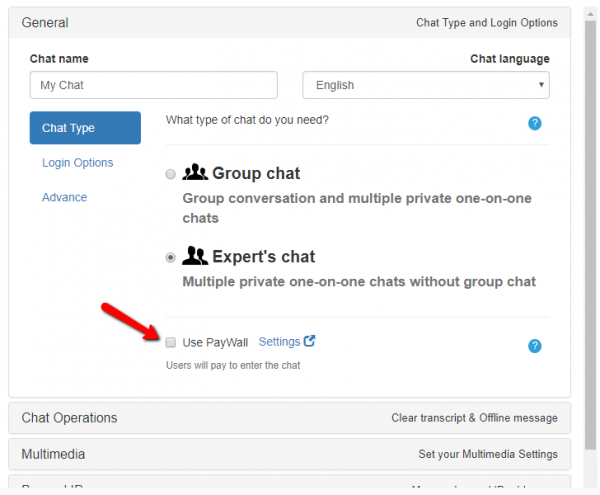This screenshot has width=600, height=495.
Task: Collapse the General section header
Action: (289, 22)
